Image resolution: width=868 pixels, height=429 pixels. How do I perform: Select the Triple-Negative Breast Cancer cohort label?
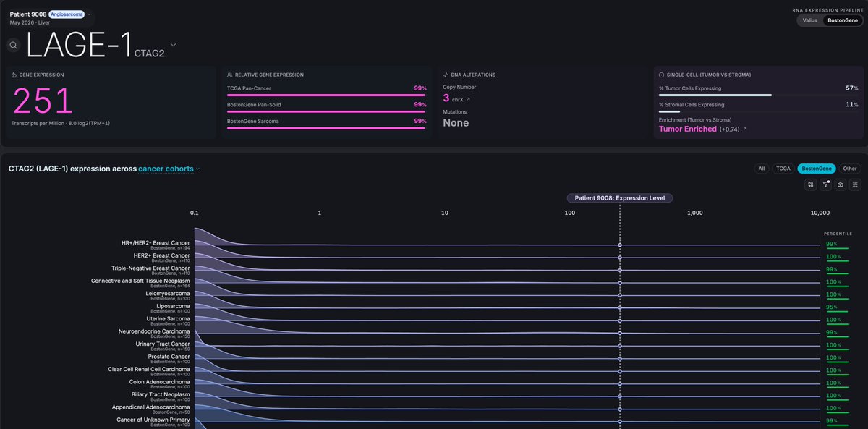(150, 268)
